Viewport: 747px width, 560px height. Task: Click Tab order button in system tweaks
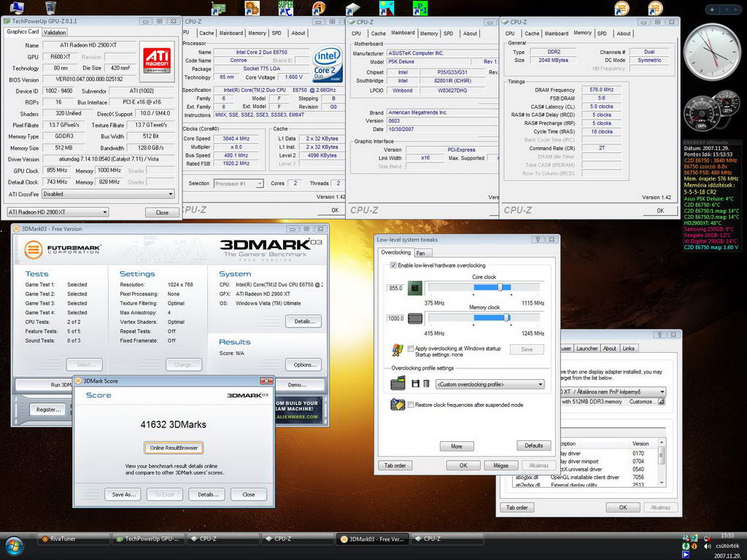click(x=395, y=465)
